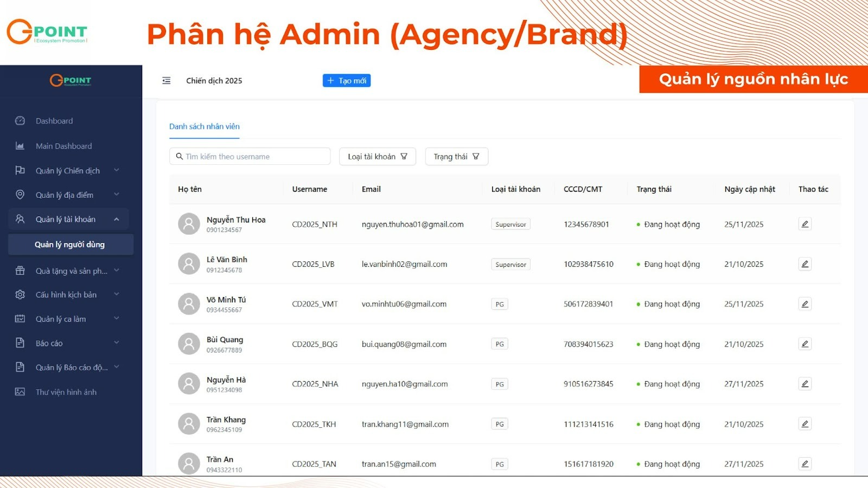This screenshot has height=488, width=868.
Task: Click edit icon for Bùi Quang row
Action: (x=805, y=344)
